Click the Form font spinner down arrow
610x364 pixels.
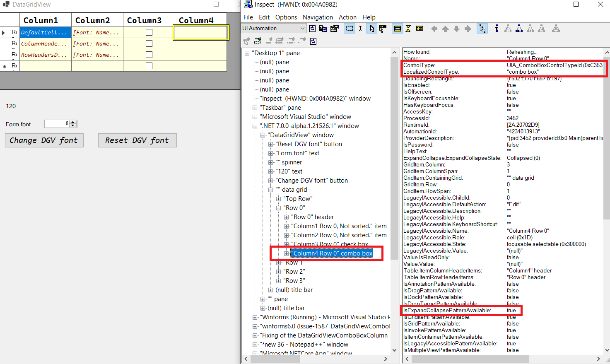point(73,125)
